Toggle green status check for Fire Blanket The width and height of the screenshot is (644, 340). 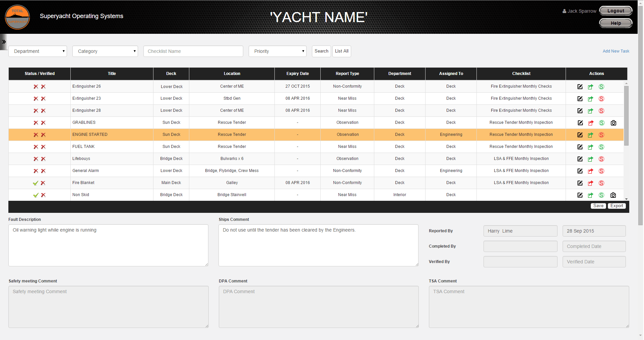click(36, 183)
